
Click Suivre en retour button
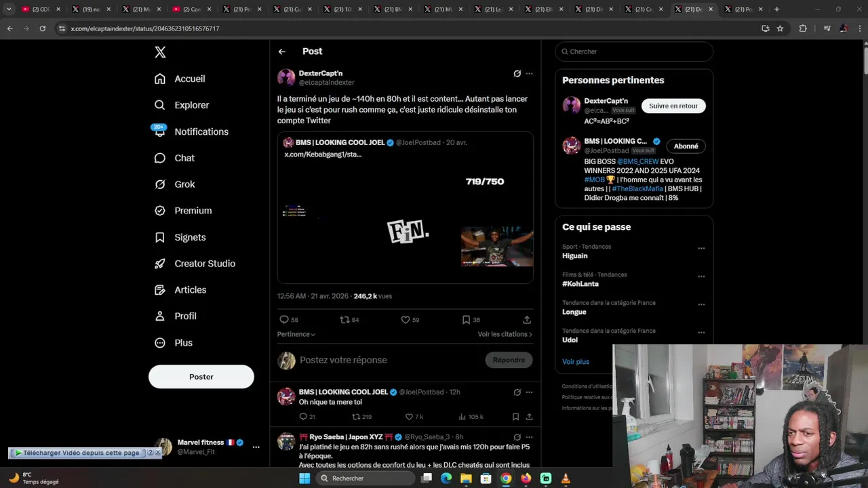[673, 106]
